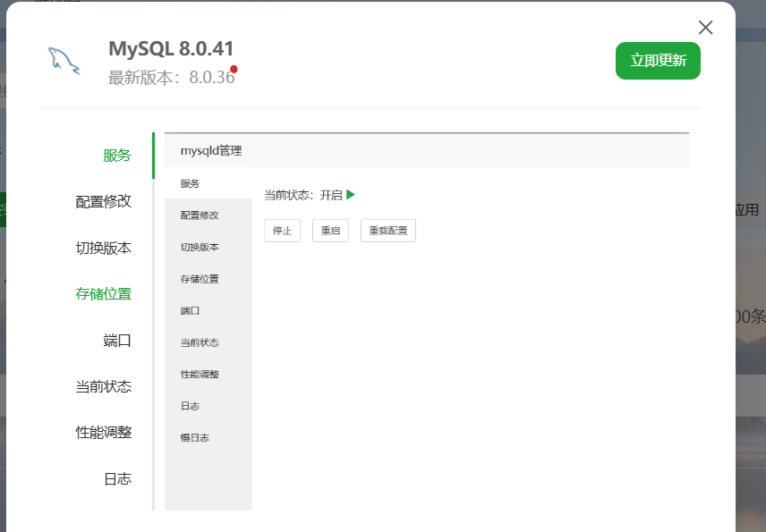Select the 端口 tab
The width and height of the screenshot is (766, 532).
tap(118, 341)
